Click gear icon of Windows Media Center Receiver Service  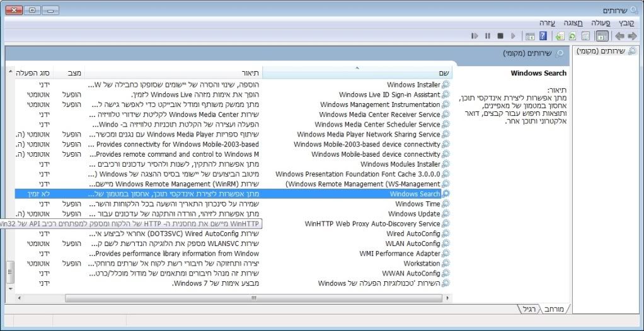[446, 115]
